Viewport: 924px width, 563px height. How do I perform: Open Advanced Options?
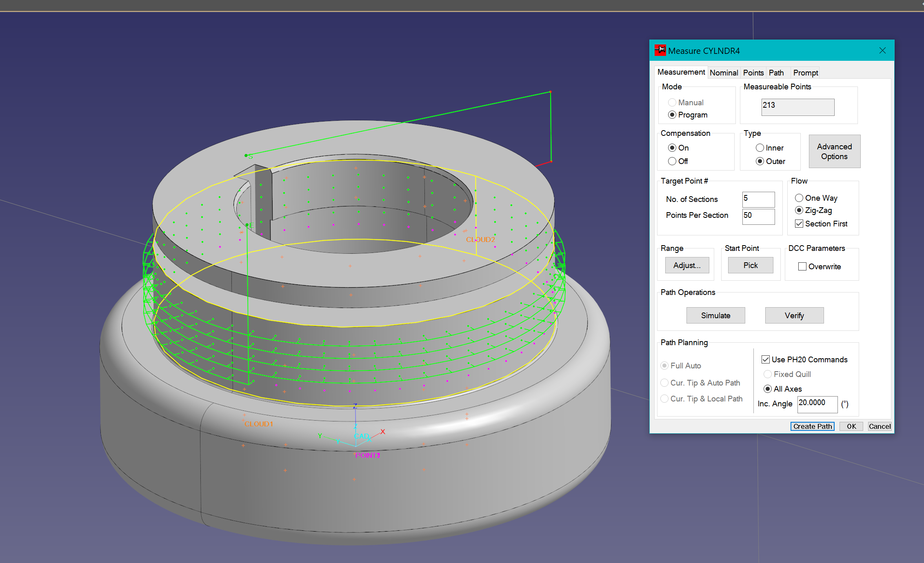834,151
